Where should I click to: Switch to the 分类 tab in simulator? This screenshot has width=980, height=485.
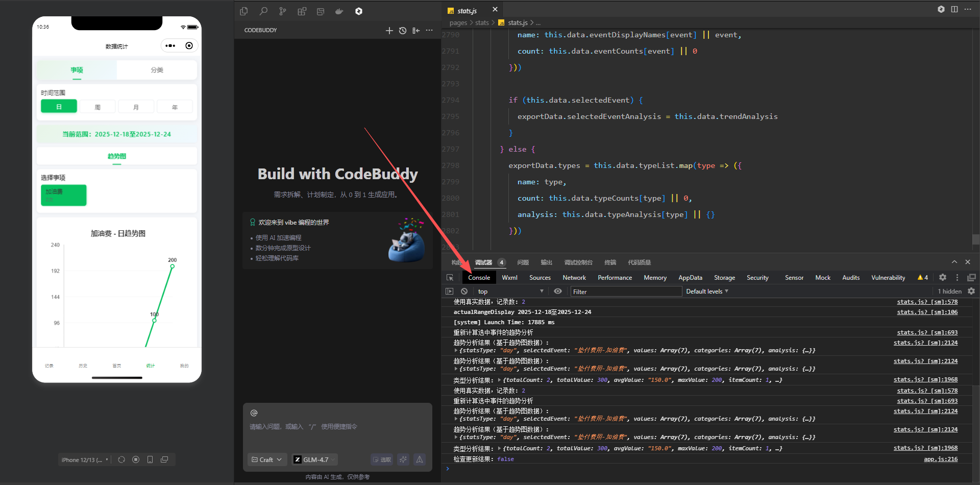(x=157, y=70)
